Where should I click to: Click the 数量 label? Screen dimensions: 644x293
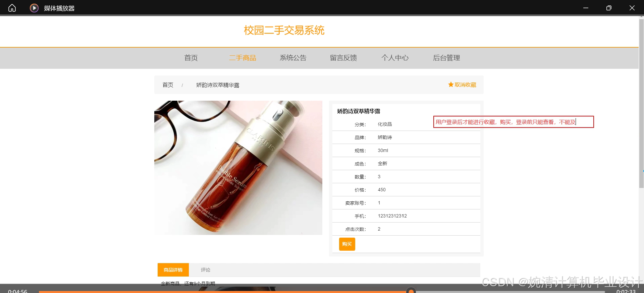point(360,177)
